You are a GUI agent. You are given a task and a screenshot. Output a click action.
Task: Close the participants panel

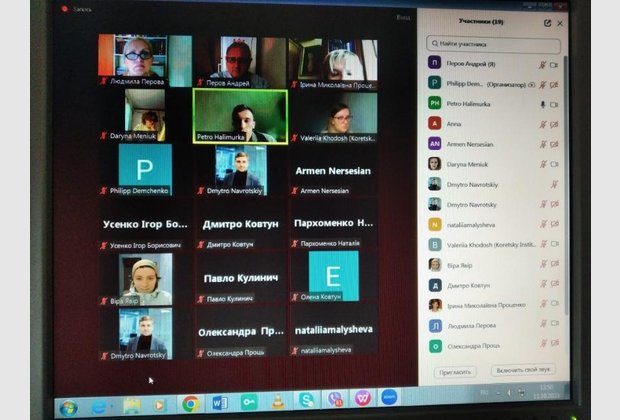560,22
